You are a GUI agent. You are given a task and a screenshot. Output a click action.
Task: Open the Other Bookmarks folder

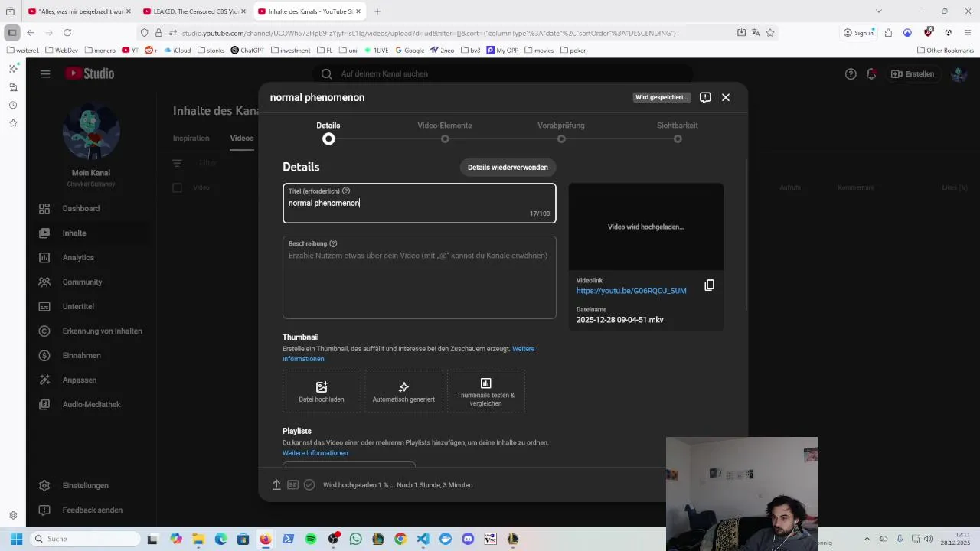(x=945, y=50)
